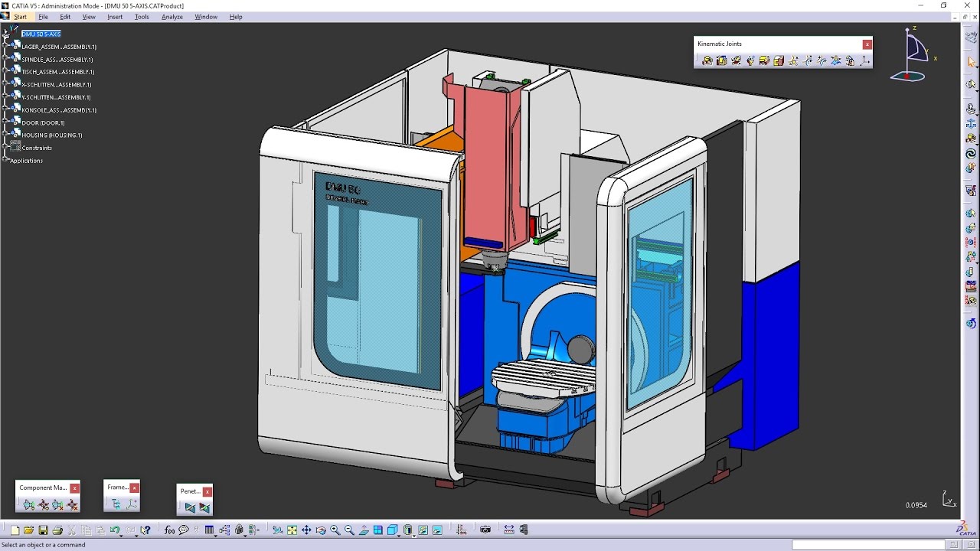The width and height of the screenshot is (980, 551).
Task: Open the Analyze menu
Action: coord(171,16)
